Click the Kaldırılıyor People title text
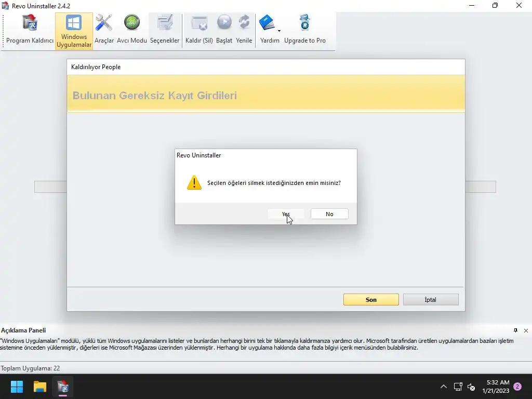This screenshot has height=399, width=532. (96, 67)
